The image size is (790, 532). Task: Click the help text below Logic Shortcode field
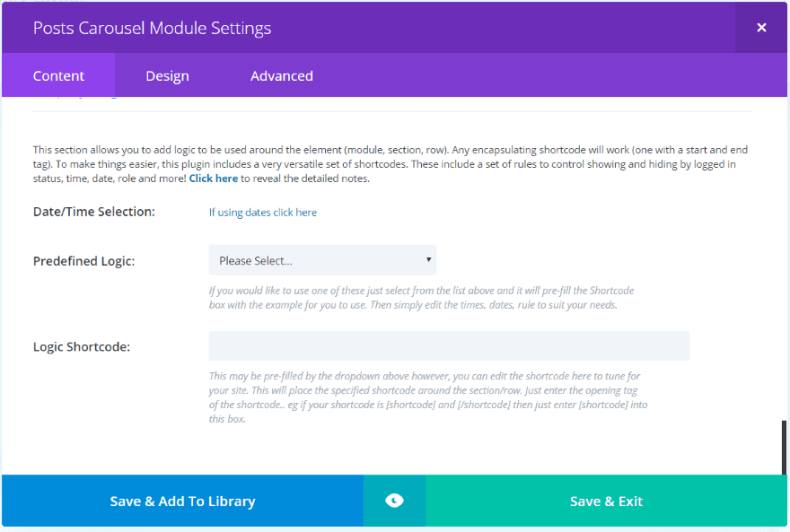[426, 397]
